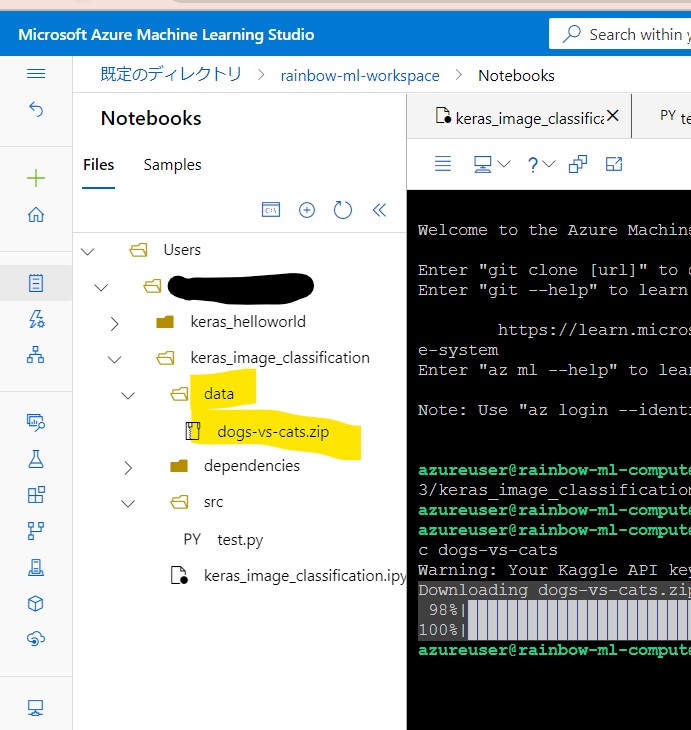The image size is (691, 730).
Task: Collapse the Users folder chevron
Action: [x=88, y=251]
